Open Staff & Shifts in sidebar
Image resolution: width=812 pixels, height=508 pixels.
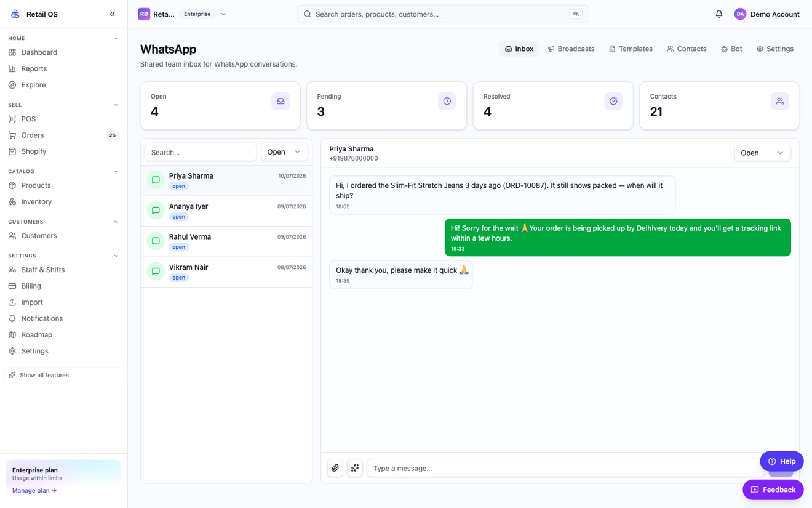tap(64, 270)
